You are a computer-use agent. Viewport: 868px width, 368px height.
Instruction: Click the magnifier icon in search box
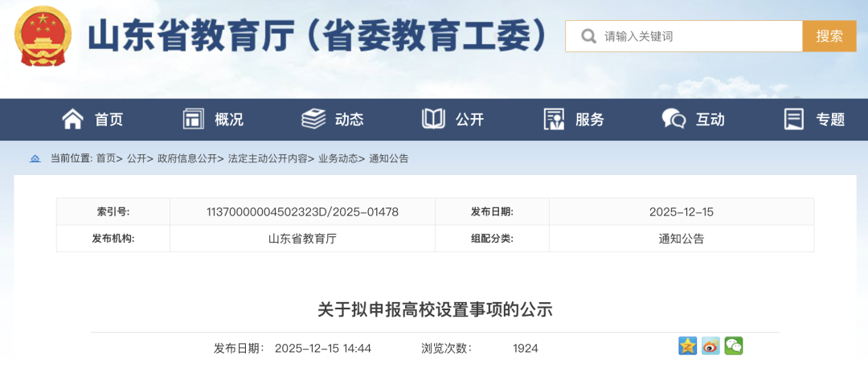588,36
